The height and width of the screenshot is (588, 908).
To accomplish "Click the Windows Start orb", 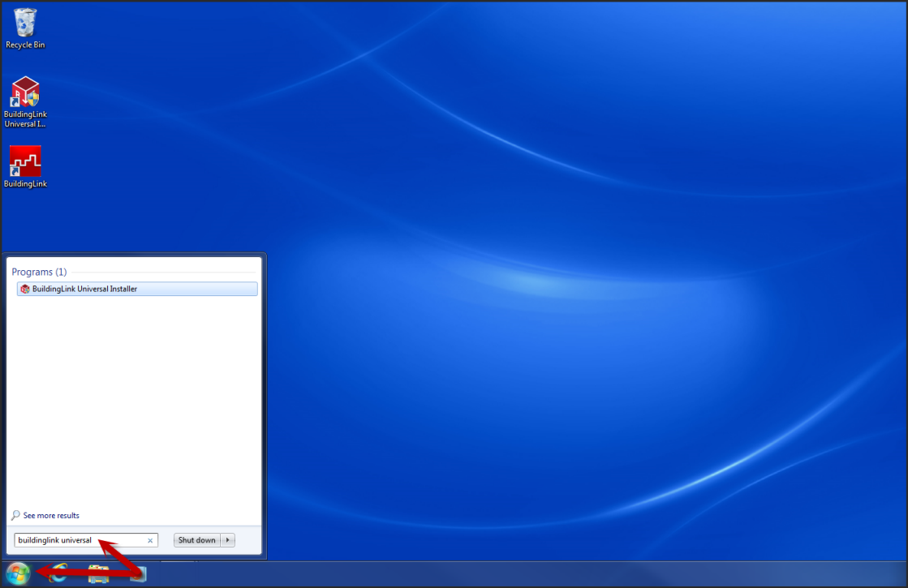I will 18,574.
